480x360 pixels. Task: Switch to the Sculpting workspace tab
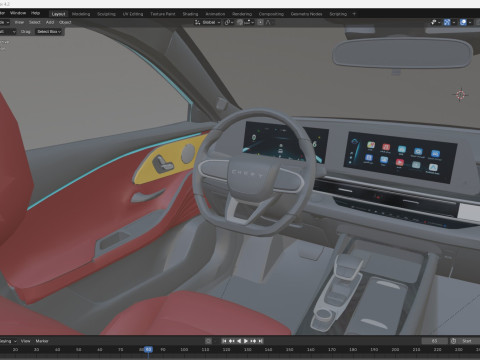[106, 14]
